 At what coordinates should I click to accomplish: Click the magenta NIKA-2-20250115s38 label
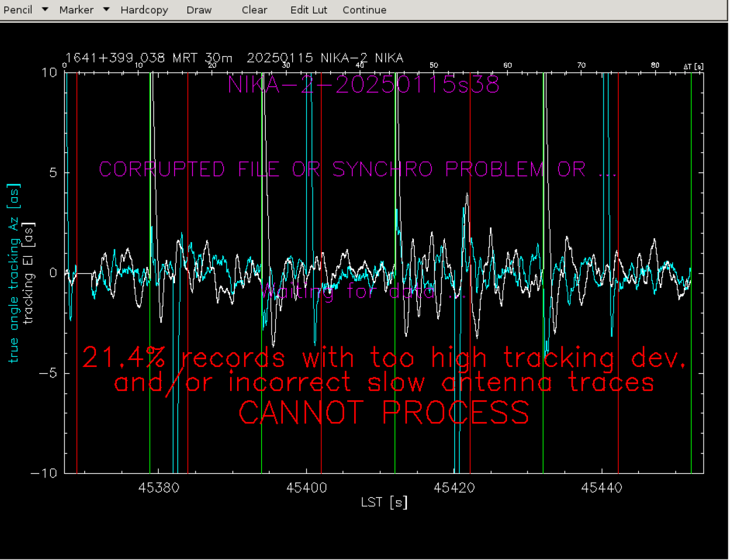click(364, 85)
